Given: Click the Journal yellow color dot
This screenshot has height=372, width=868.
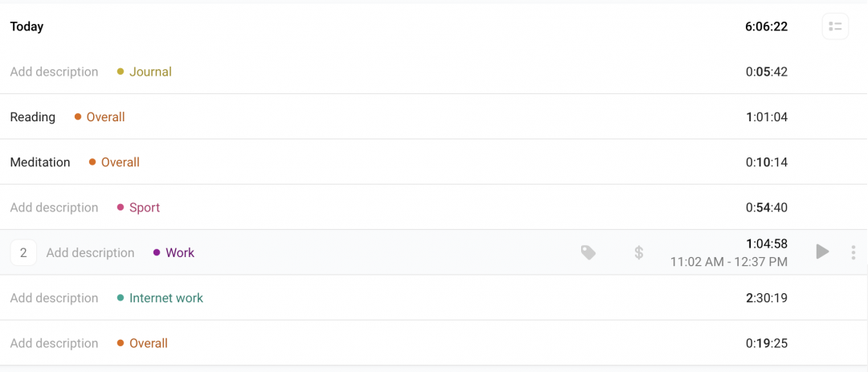Looking at the screenshot, I should coord(121,72).
